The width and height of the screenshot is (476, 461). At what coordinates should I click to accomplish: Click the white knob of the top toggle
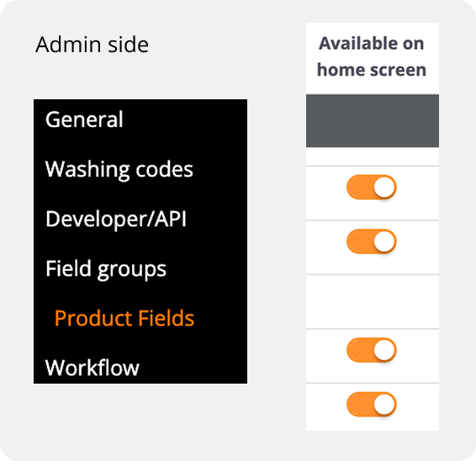(x=384, y=187)
